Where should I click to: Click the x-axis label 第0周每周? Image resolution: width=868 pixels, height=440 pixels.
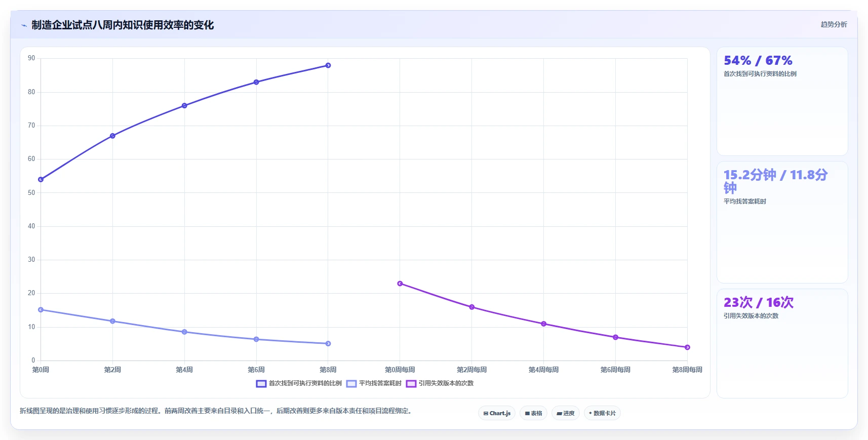400,370
